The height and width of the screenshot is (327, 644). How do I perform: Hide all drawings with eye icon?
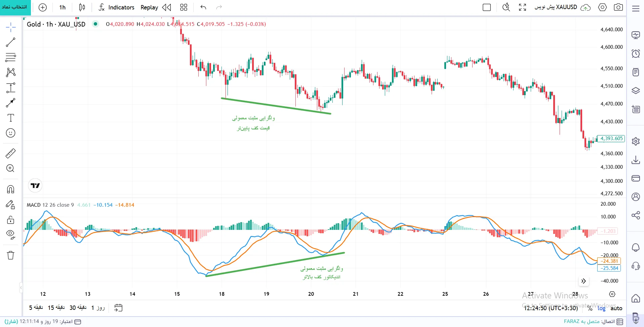click(11, 235)
